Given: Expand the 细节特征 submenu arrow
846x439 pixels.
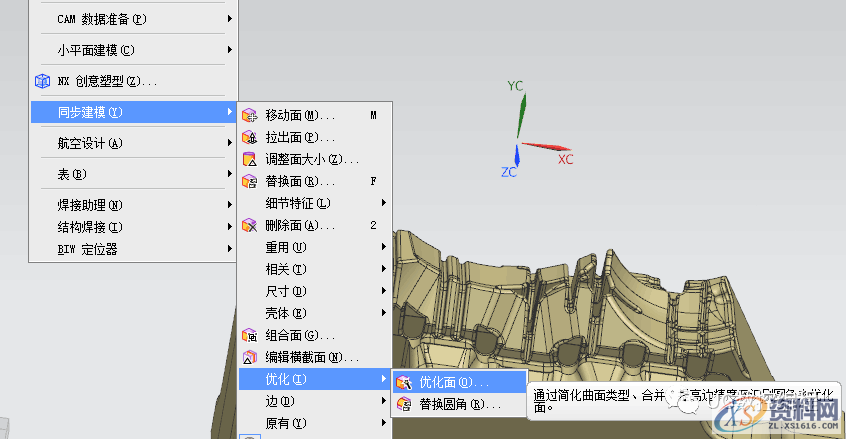Looking at the screenshot, I should pyautogui.click(x=384, y=203).
